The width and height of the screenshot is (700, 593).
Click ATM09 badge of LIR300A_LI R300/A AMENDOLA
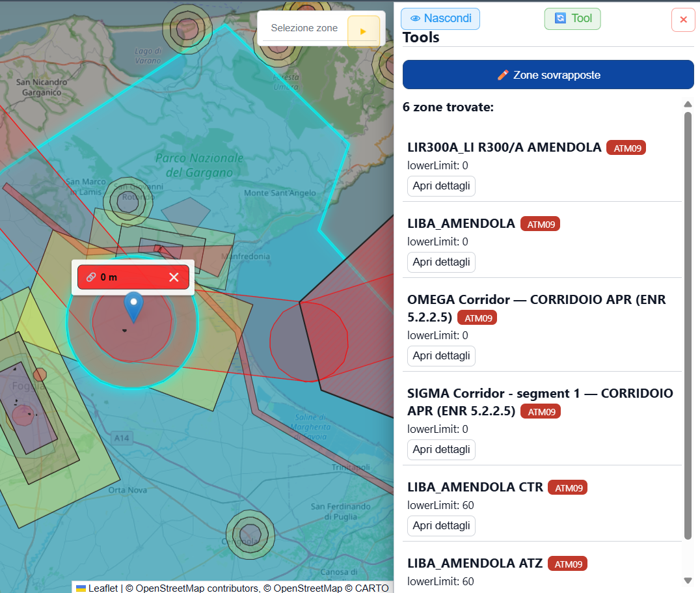[626, 148]
